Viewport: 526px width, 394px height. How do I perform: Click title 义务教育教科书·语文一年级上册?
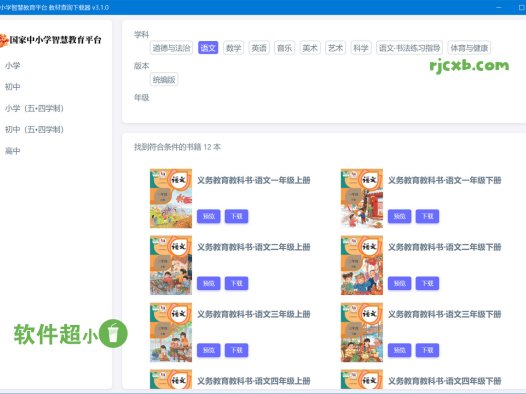254,180
